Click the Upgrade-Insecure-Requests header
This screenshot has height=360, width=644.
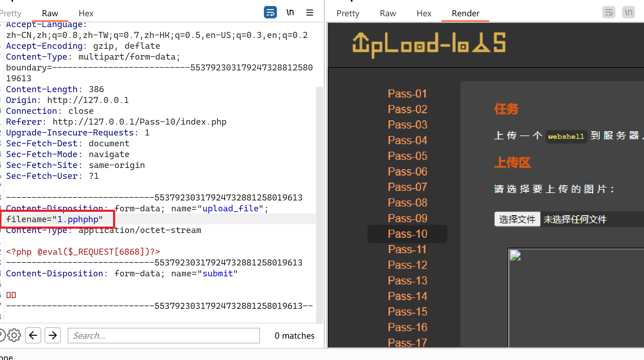(78, 132)
